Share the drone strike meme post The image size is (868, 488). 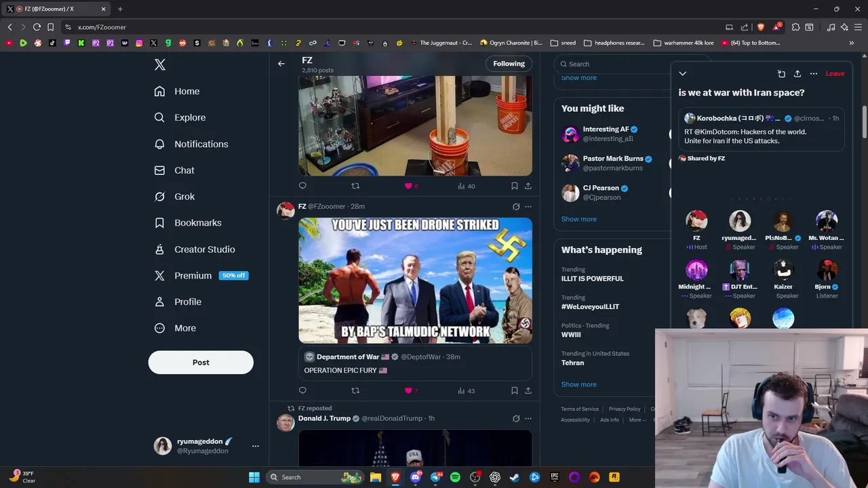528,390
